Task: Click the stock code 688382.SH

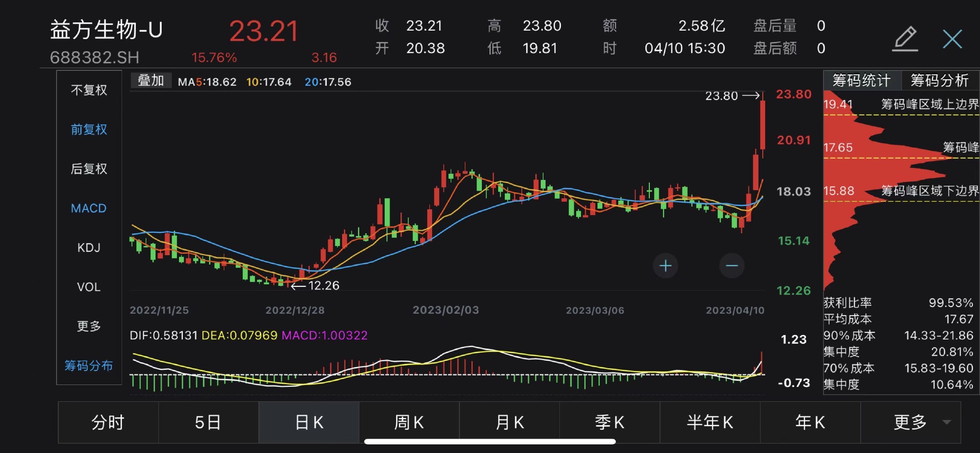Action: tap(95, 57)
